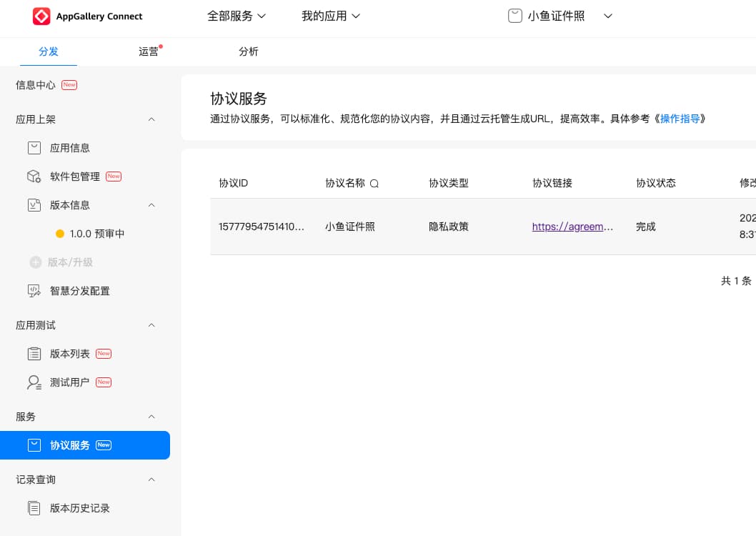Open the agreement URL in 协议链接 column
The width and height of the screenshot is (756, 536).
(572, 227)
